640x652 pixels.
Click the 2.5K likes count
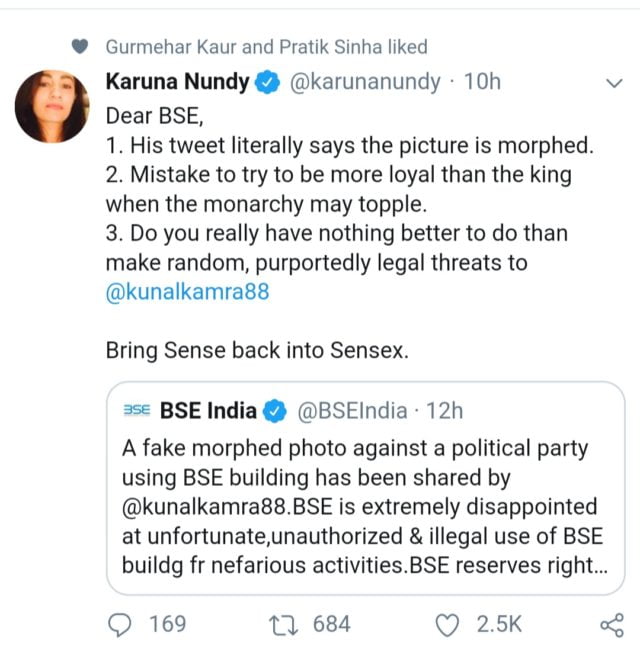499,624
